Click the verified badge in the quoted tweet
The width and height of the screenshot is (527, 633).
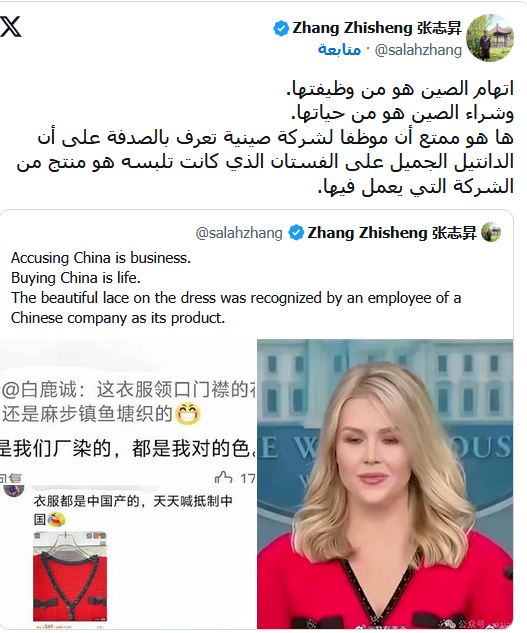click(x=296, y=233)
